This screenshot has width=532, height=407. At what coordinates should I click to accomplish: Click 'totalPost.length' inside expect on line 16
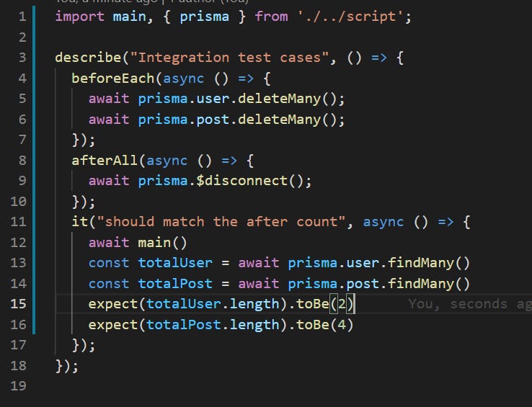pyautogui.click(x=213, y=325)
